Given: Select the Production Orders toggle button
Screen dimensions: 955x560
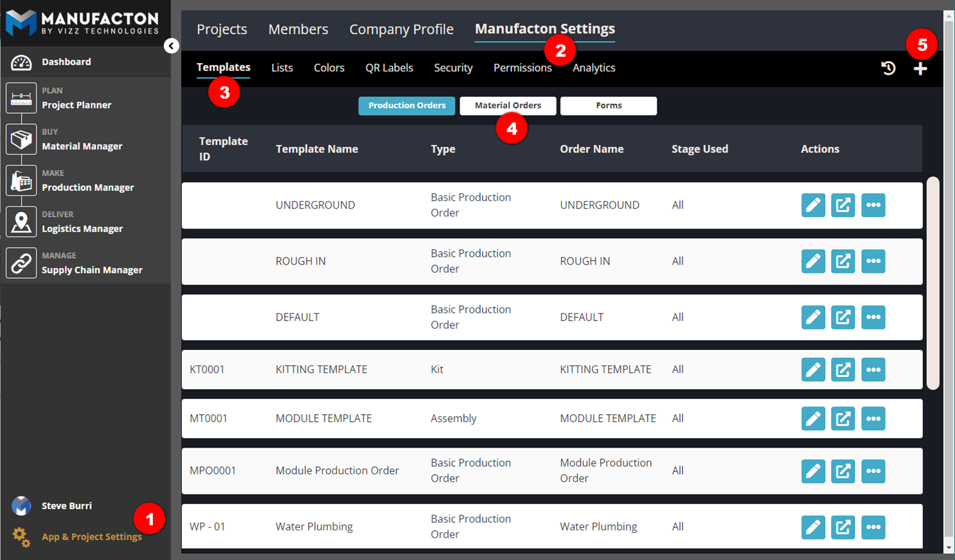Looking at the screenshot, I should pyautogui.click(x=407, y=106).
